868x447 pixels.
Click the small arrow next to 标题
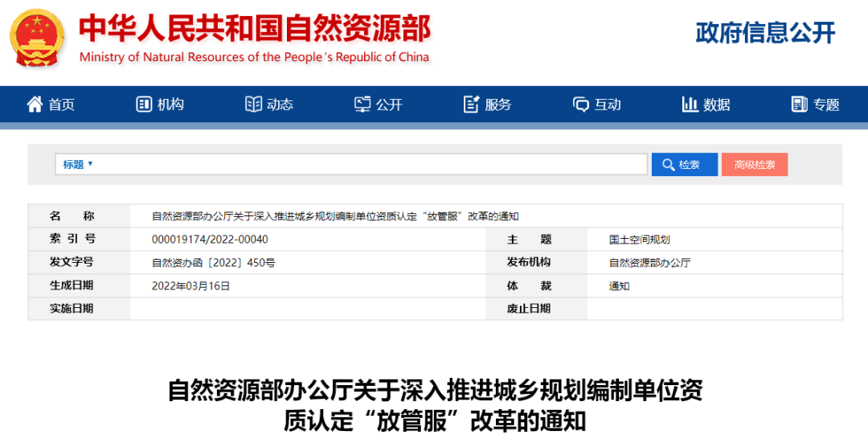(x=91, y=164)
